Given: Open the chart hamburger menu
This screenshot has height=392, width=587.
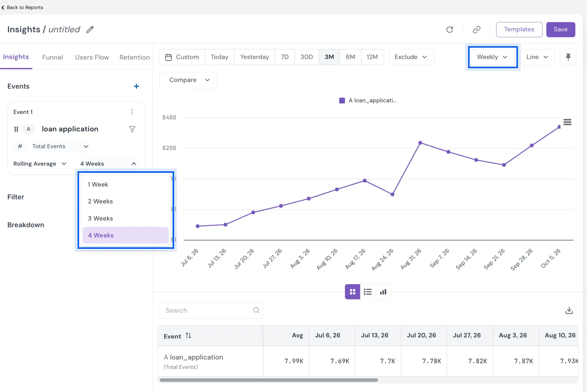Looking at the screenshot, I should [567, 122].
